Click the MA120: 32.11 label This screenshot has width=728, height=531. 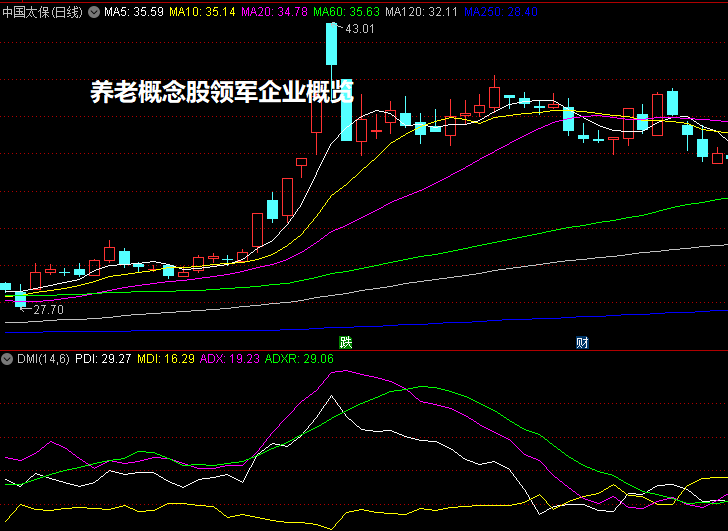click(x=422, y=12)
